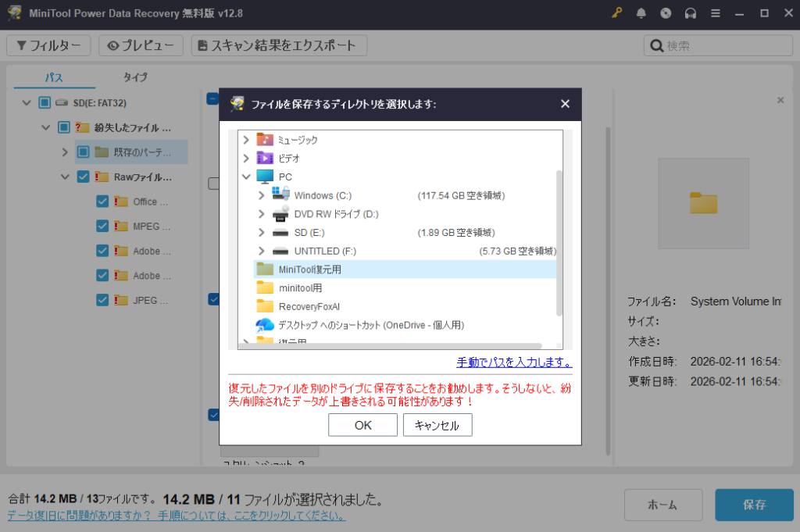Image resolution: width=800 pixels, height=532 pixels.
Task: Uncheck the MPEG folder checkbox
Action: click(x=102, y=227)
